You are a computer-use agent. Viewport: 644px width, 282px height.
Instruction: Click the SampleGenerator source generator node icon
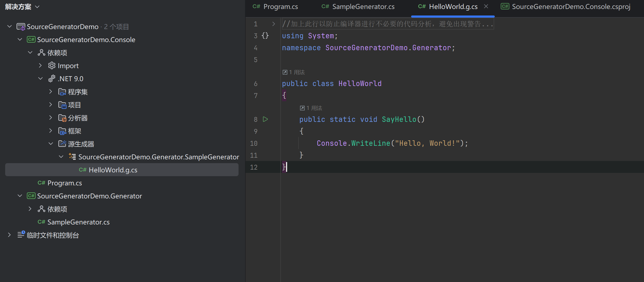[72, 157]
